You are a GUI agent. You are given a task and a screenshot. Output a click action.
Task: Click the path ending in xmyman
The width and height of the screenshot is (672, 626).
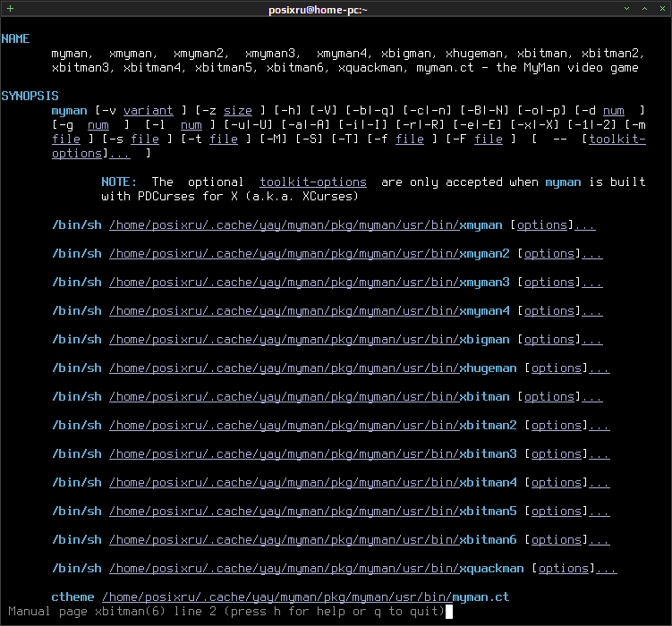point(305,225)
